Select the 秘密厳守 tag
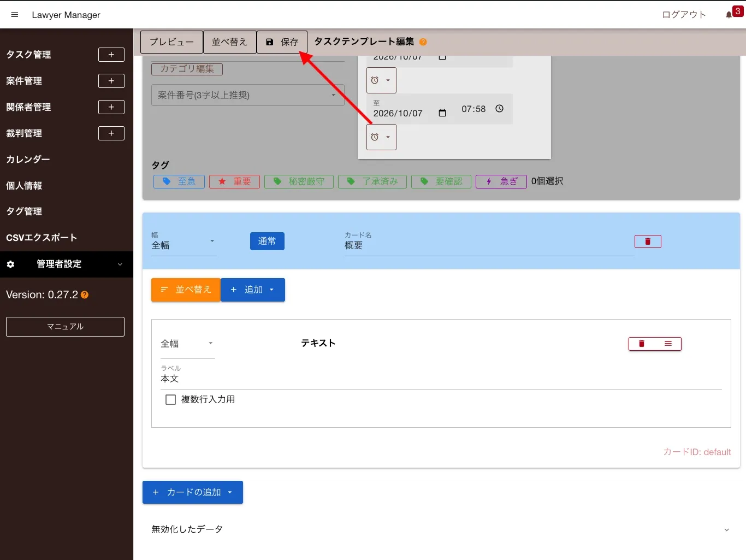The width and height of the screenshot is (746, 560). pyautogui.click(x=299, y=181)
